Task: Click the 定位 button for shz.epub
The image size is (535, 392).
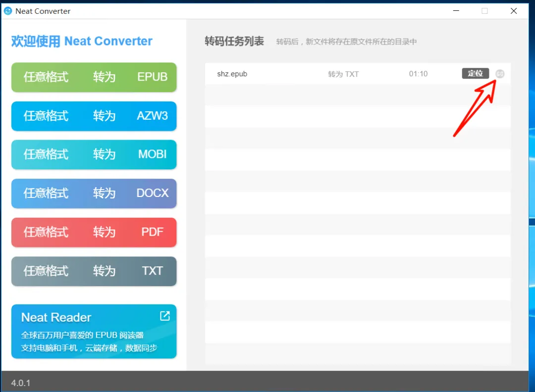Action: click(475, 73)
